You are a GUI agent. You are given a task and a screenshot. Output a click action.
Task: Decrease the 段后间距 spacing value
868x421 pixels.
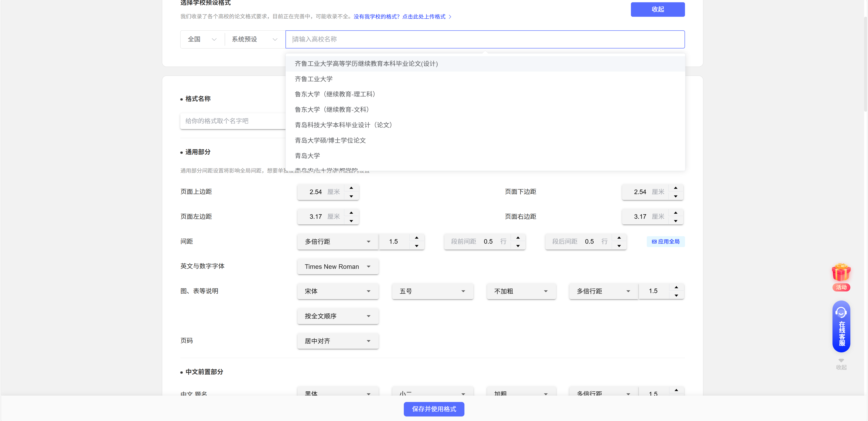(x=619, y=246)
